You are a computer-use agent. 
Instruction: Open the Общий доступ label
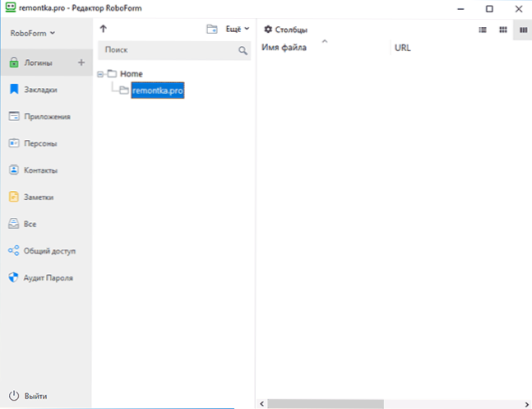(x=49, y=251)
